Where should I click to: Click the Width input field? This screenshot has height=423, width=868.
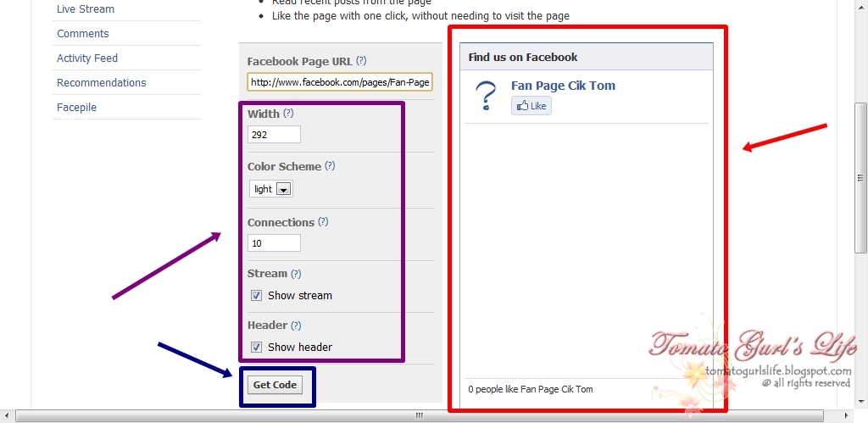274,135
